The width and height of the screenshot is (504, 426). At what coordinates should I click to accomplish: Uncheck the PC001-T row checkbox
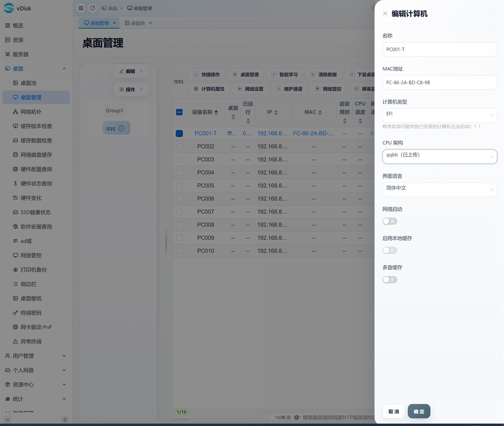(179, 133)
